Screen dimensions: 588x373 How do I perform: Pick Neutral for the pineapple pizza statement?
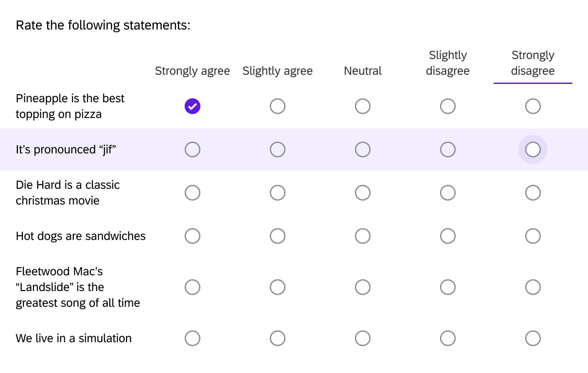pyautogui.click(x=362, y=106)
